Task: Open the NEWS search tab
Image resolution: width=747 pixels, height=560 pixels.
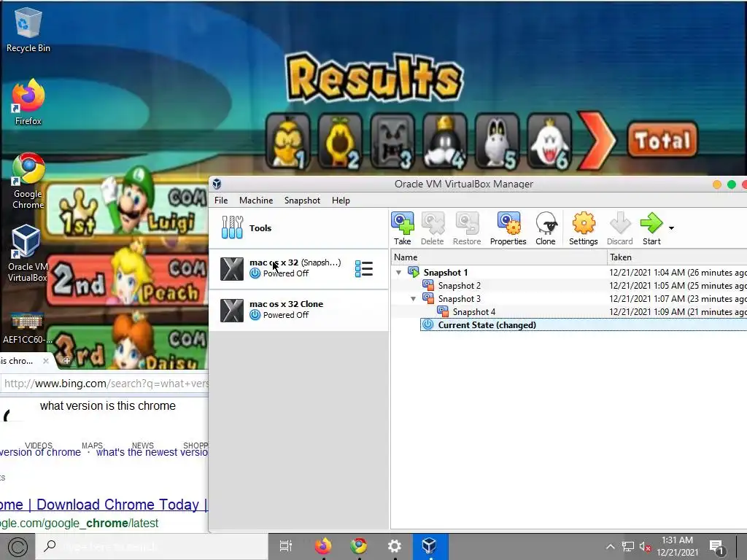Action: [143, 446]
